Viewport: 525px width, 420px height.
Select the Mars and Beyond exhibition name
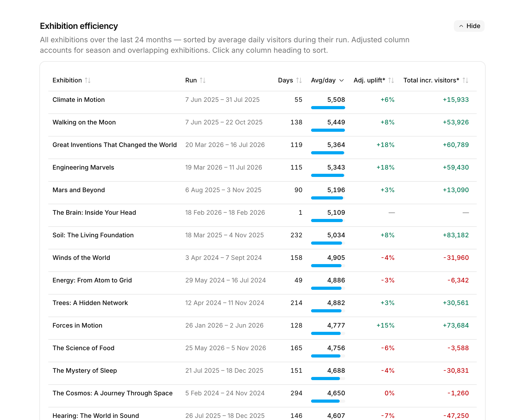78,190
